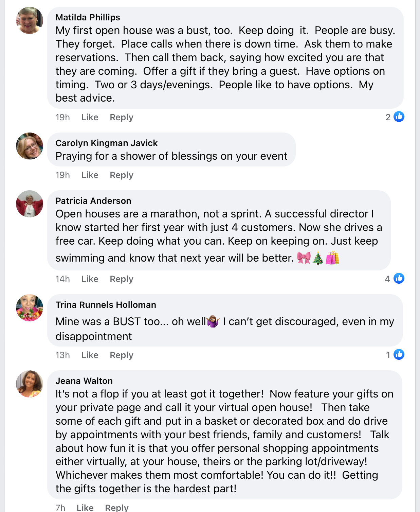Viewport: 420px width, 512px height.
Task: Like Jeana Walton's comment
Action: 85,508
